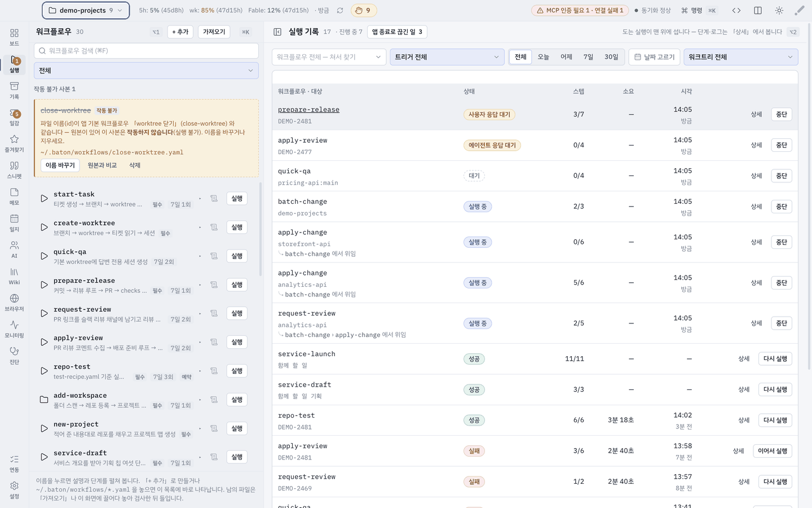Click 이름 바꾸기 on close-worktree warning

[x=60, y=165]
